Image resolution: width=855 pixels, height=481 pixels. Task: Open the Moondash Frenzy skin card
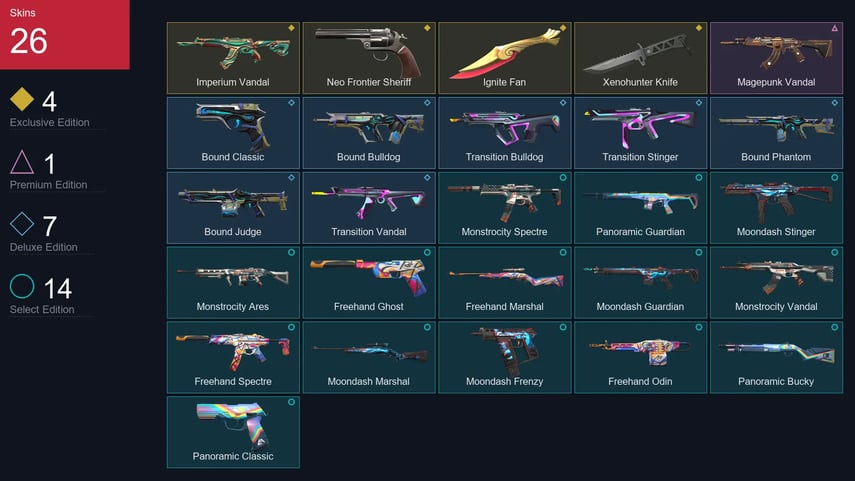pyautogui.click(x=504, y=357)
